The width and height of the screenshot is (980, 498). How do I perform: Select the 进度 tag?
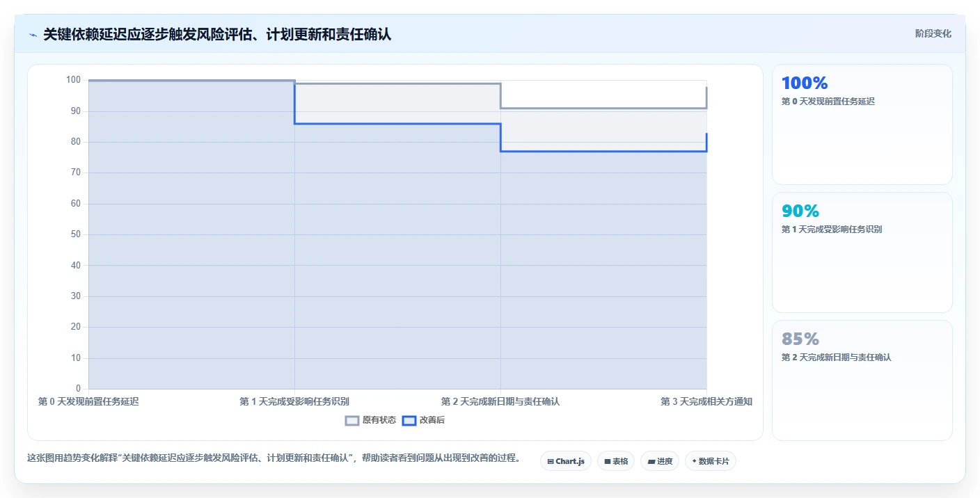659,461
